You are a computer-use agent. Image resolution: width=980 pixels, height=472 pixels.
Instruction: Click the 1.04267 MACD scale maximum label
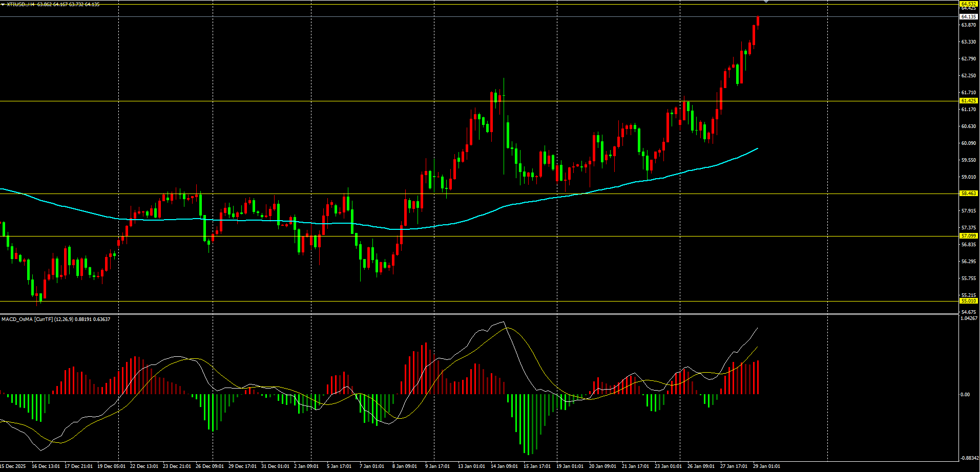(968, 318)
